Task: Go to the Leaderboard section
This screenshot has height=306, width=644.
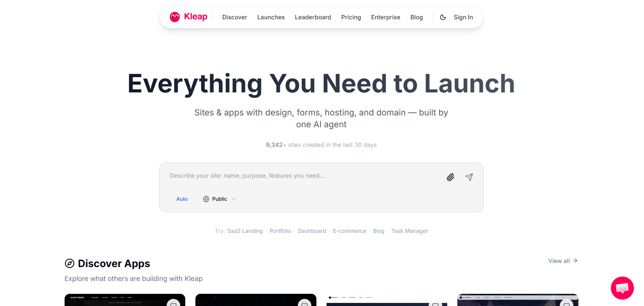Action: point(313,17)
